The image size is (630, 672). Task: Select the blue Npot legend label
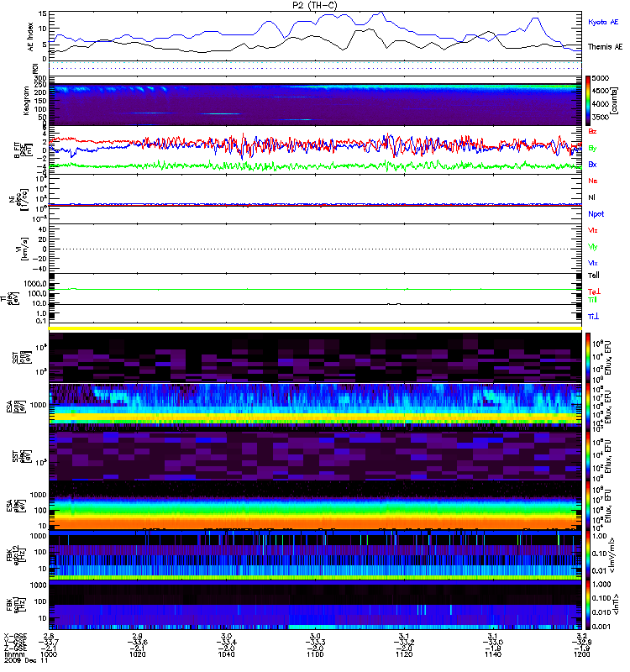(596, 214)
